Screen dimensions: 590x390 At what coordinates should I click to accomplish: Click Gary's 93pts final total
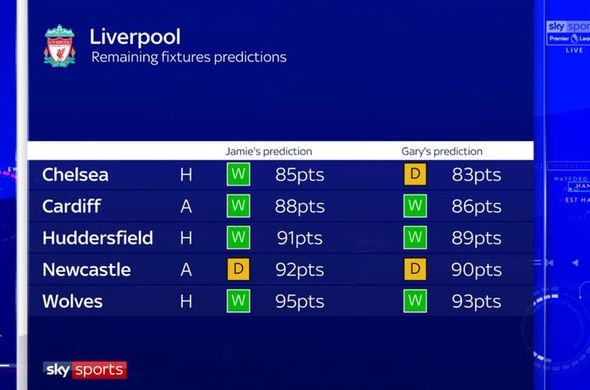(x=476, y=302)
